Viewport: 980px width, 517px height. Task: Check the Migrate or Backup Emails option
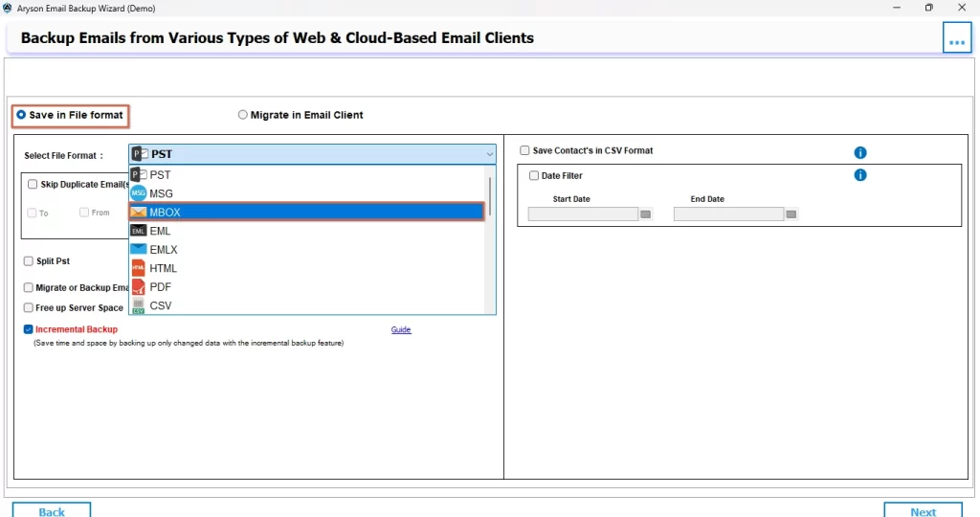(x=28, y=287)
